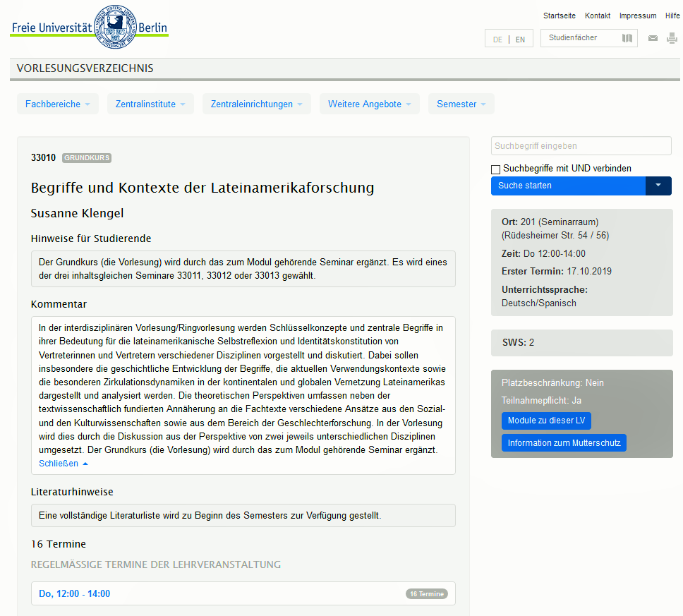Click the book icon in Studienfächer field
This screenshot has width=683, height=616.
[x=627, y=38]
